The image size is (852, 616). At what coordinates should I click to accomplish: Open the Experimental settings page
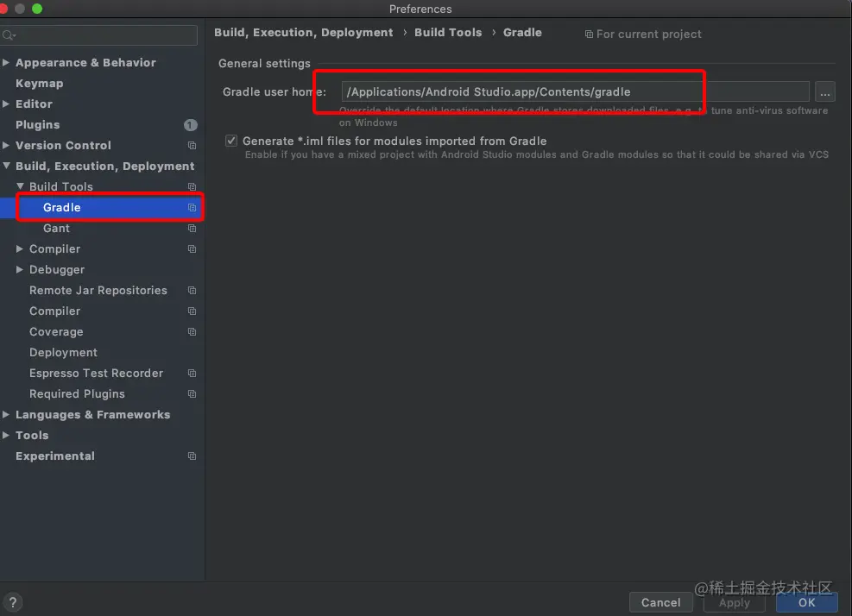coord(55,456)
